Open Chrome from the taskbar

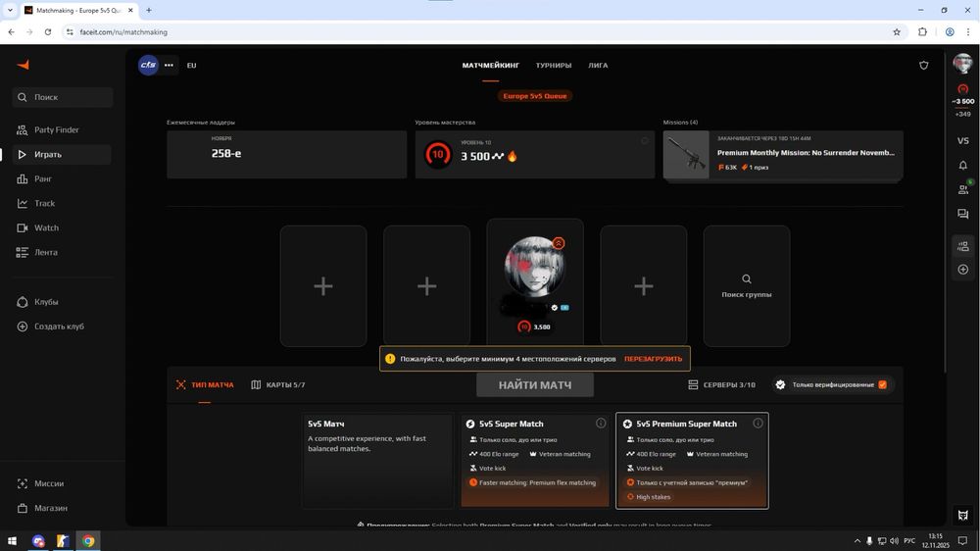coord(88,541)
